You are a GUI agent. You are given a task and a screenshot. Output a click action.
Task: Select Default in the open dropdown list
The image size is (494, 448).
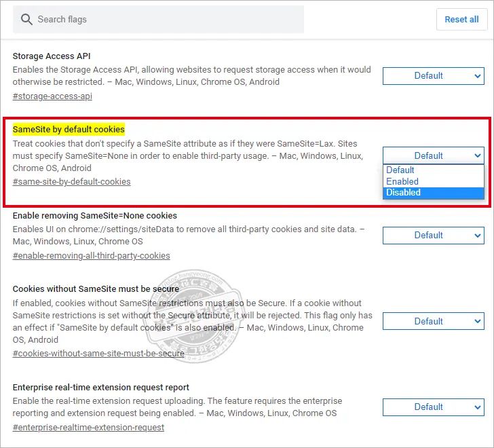click(x=400, y=170)
